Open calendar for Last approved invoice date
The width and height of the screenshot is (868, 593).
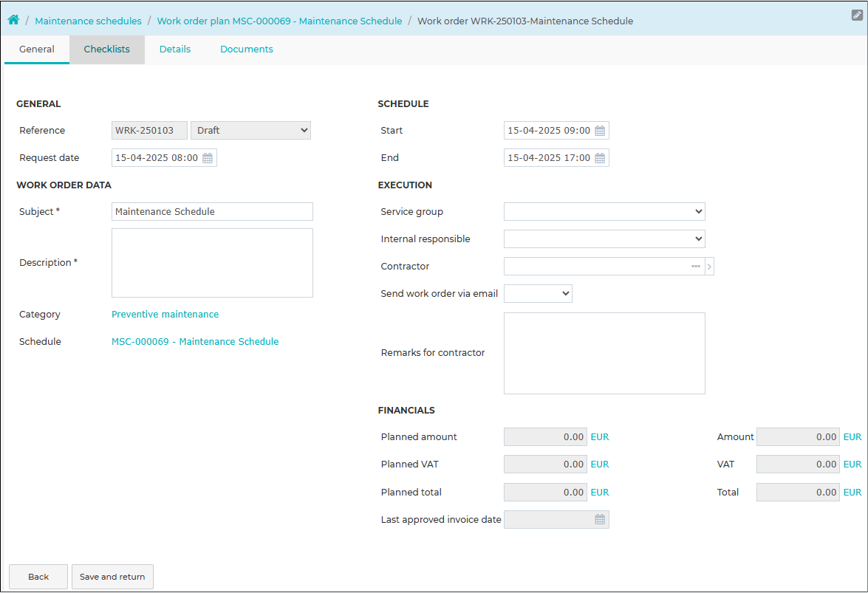tap(600, 519)
